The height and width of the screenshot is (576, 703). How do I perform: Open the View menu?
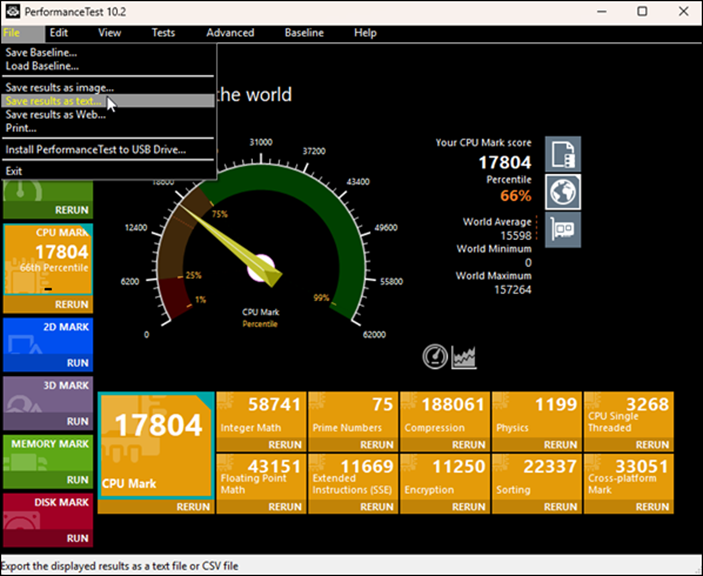(109, 33)
